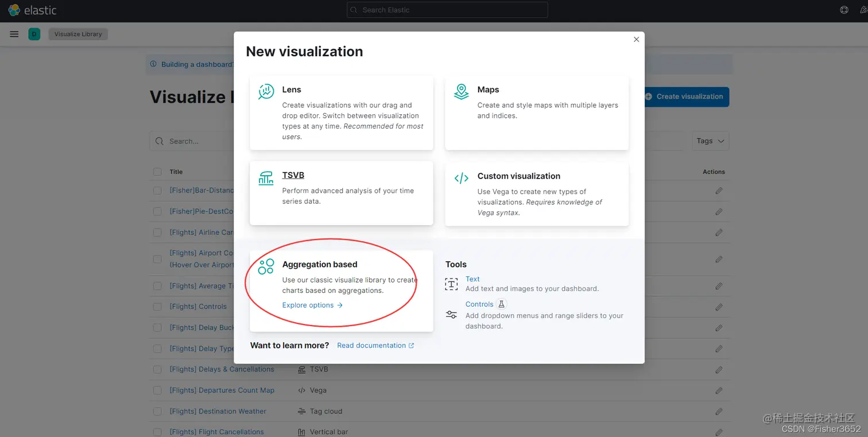
Task: Check the [Flights] Destination Weather checkbox
Action: point(157,412)
